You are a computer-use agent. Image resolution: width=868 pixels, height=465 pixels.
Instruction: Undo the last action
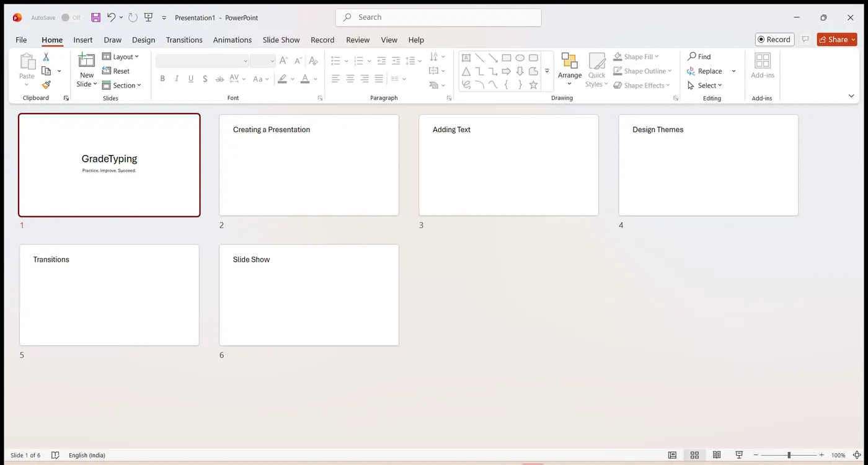point(111,17)
